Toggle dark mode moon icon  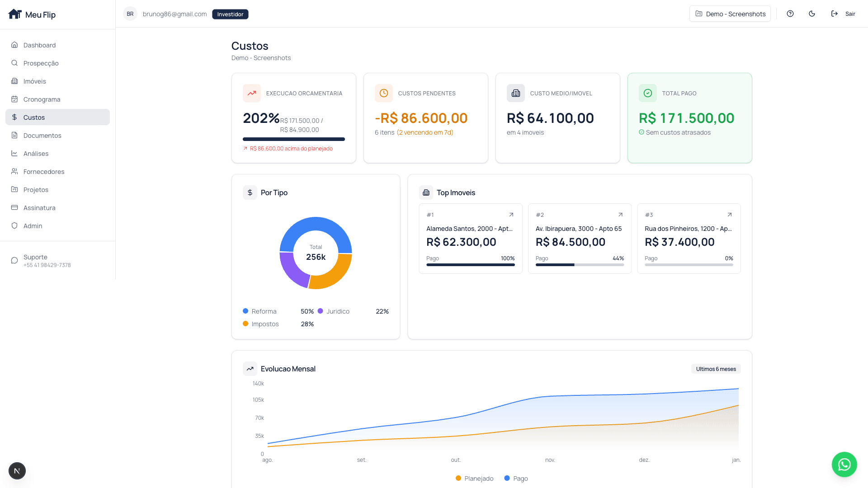[812, 14]
